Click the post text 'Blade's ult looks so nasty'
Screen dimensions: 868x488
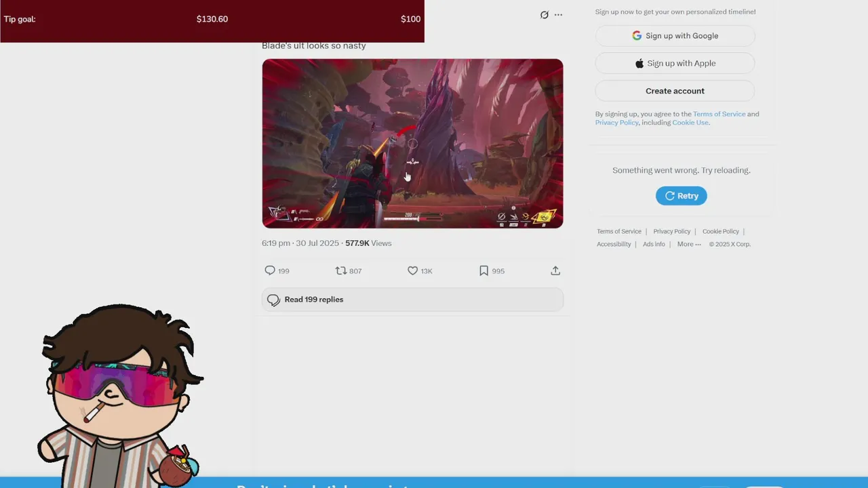pyautogui.click(x=314, y=45)
